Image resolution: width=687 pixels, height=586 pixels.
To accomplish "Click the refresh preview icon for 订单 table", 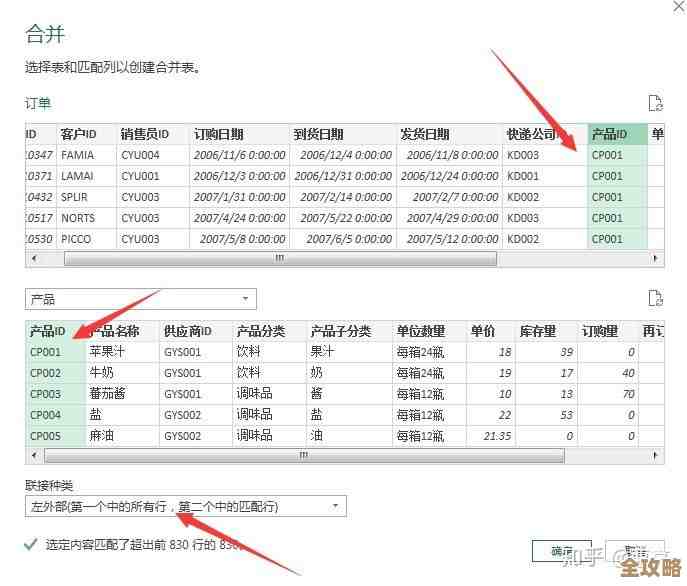I will pyautogui.click(x=655, y=103).
